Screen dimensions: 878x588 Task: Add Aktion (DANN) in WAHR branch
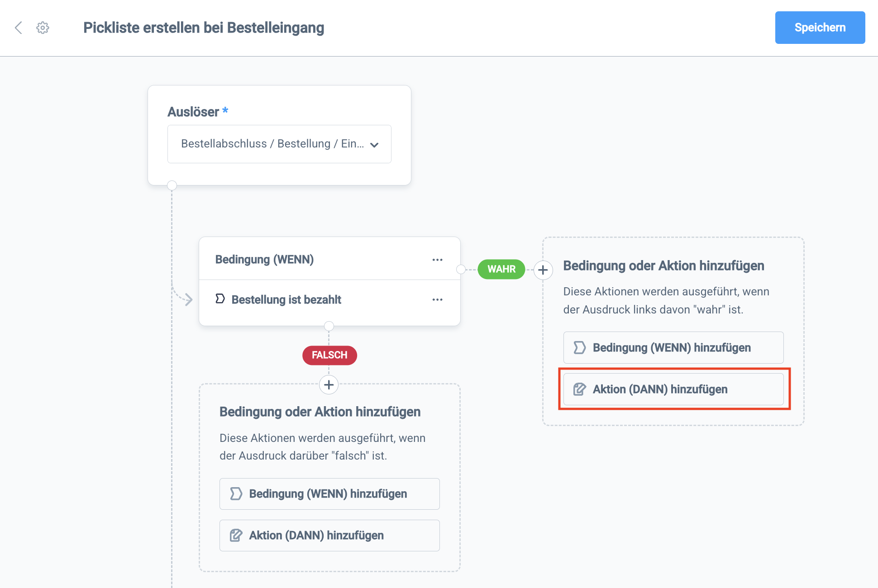click(x=673, y=389)
